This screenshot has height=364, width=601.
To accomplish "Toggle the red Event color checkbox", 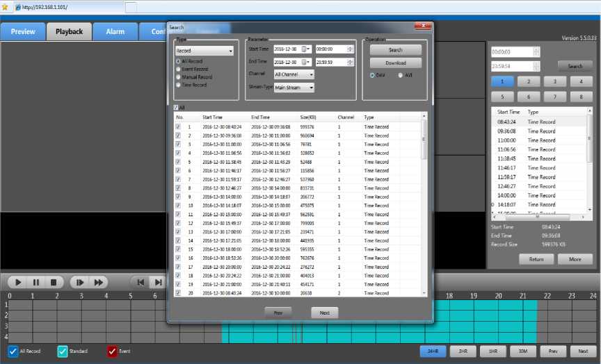I will click(113, 351).
